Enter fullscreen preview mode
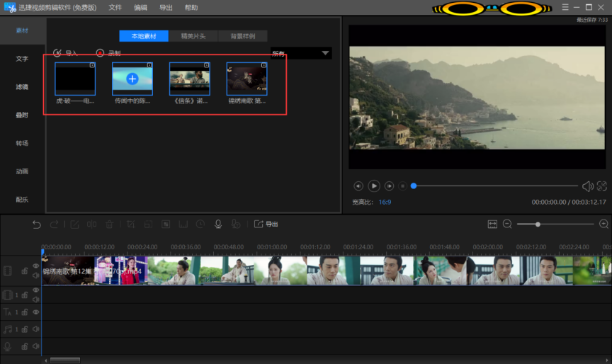The image size is (612, 364). tap(601, 186)
